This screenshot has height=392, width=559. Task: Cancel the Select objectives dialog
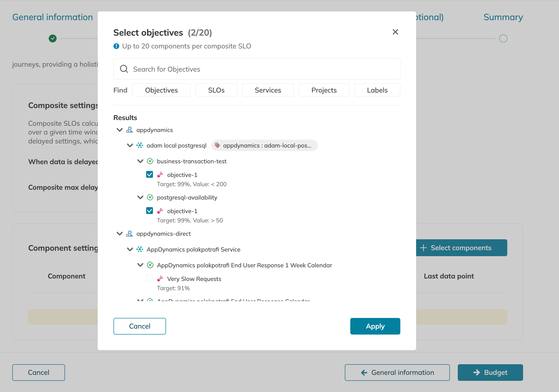140,326
